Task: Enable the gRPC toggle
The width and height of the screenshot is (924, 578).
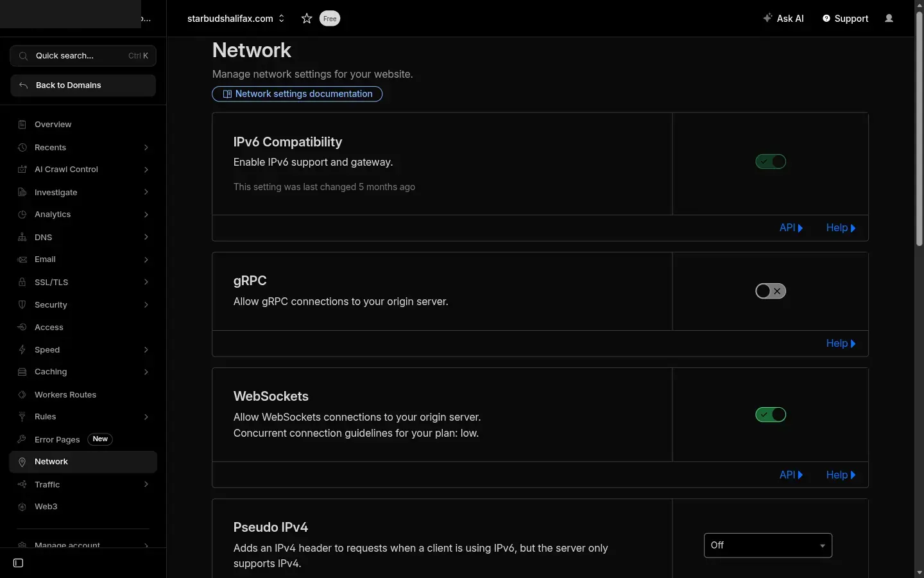Action: click(x=770, y=291)
